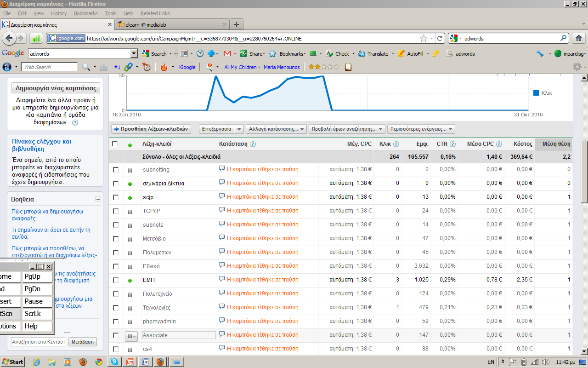Open Skype from the taskbar
The height and width of the screenshot is (368, 588).
coord(113,362)
